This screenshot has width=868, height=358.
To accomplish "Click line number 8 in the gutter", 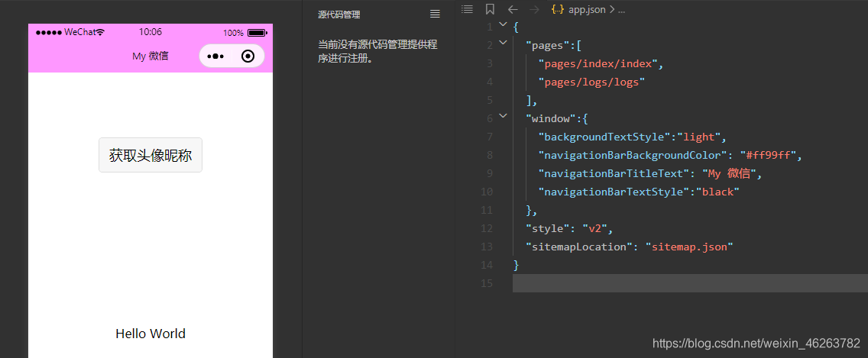I will point(490,155).
